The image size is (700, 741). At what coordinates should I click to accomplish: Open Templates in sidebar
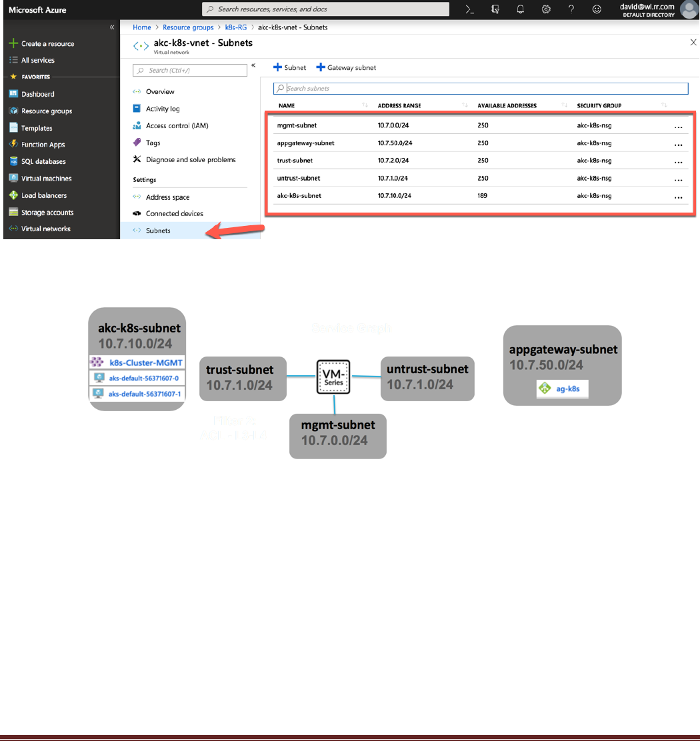31,128
